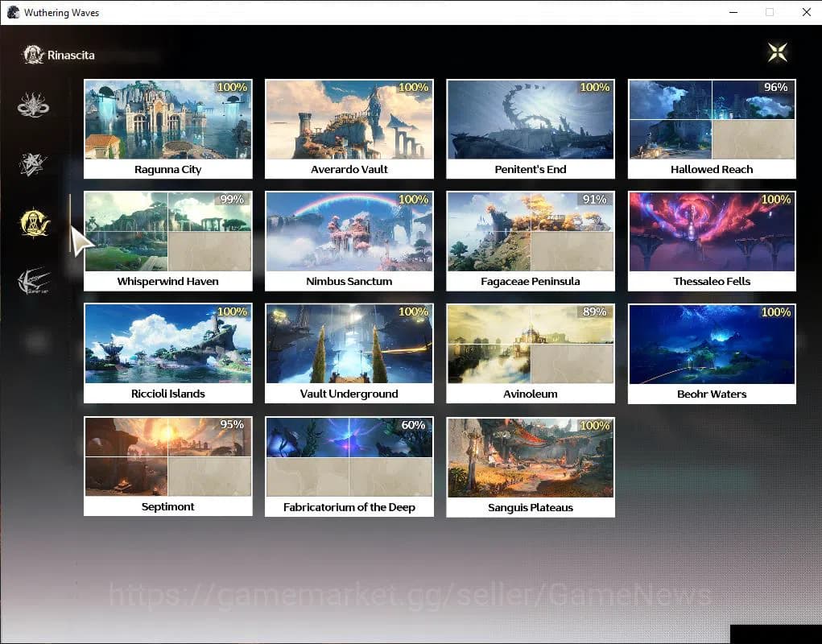Select the star-shaped emblem region icon in sidebar
Viewport: 822px width, 644px height.
[34, 164]
